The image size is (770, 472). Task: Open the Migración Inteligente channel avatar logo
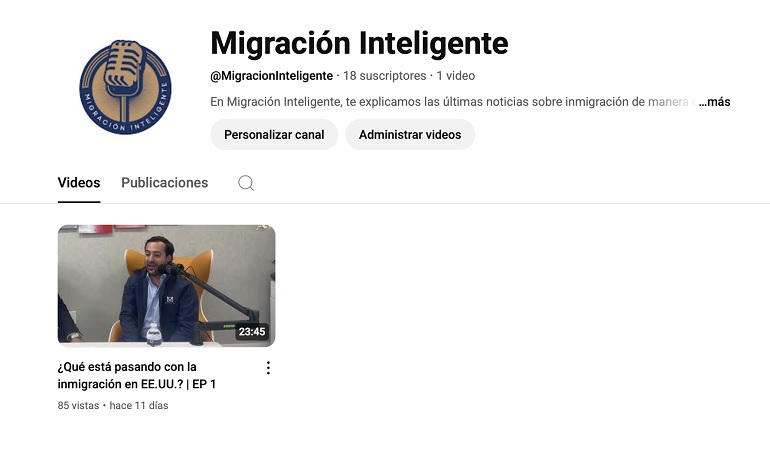125,87
